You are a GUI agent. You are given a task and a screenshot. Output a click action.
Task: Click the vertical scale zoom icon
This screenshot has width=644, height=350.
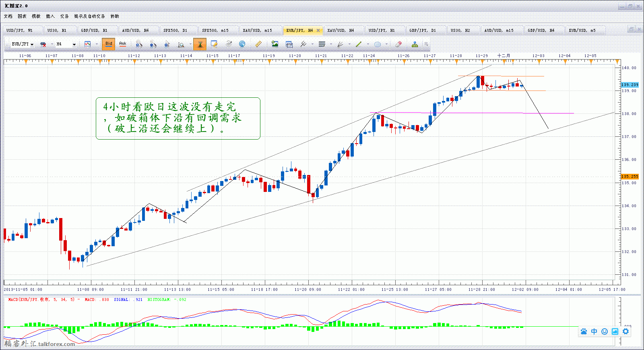point(181,45)
